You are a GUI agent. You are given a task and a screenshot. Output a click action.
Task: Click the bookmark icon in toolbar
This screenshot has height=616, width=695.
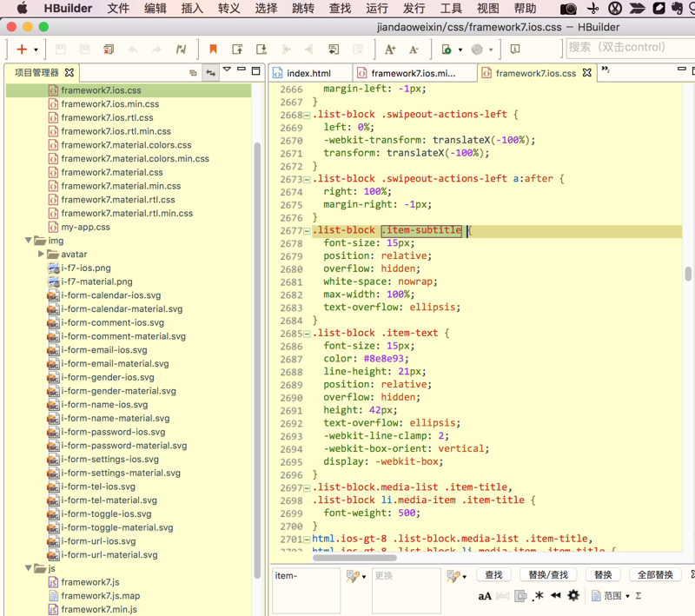(213, 50)
